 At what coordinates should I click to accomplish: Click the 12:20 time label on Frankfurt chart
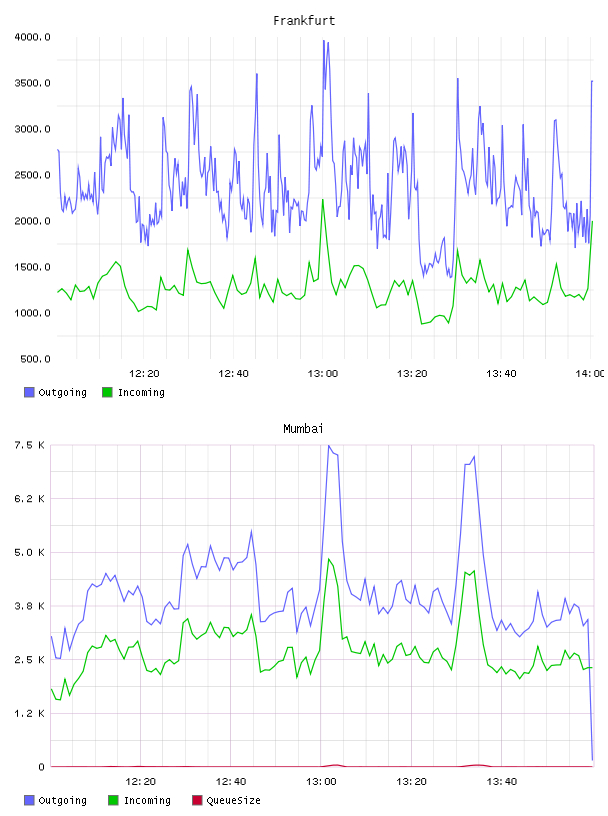coord(144,374)
